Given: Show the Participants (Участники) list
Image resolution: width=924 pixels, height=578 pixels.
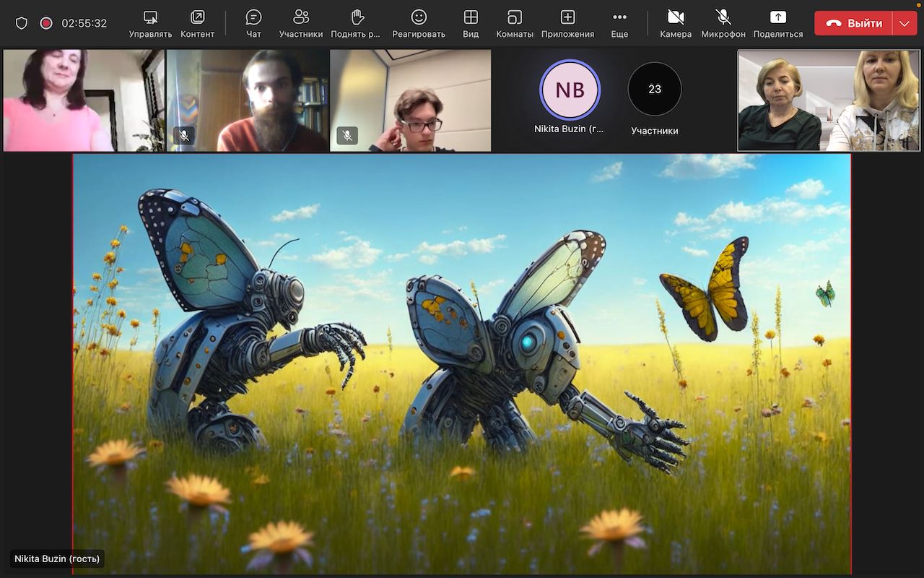Looking at the screenshot, I should click(x=300, y=23).
